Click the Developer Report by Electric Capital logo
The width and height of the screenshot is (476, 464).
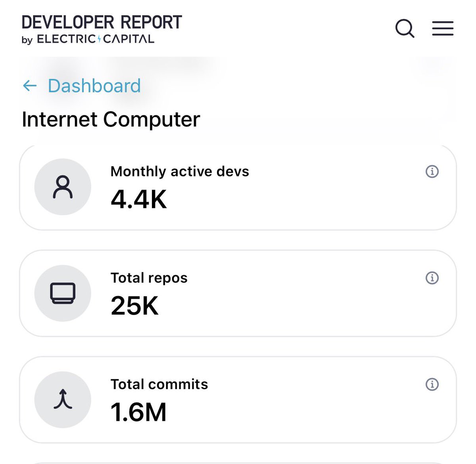pos(102,30)
